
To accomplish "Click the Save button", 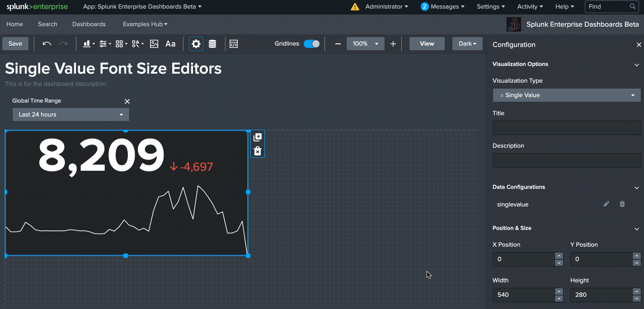I will coord(15,43).
